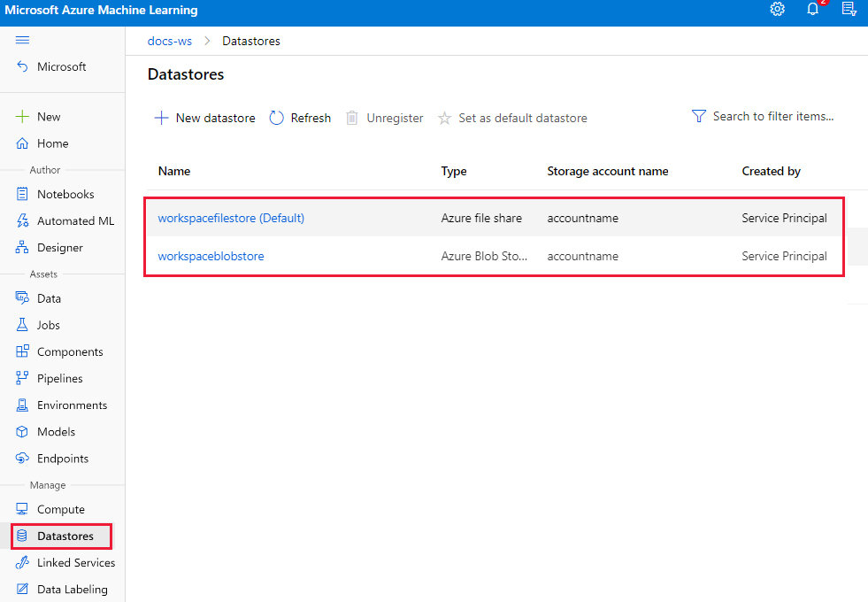Open the workspacefilestore (Default) datastore
The height and width of the screenshot is (602, 868).
(x=231, y=218)
